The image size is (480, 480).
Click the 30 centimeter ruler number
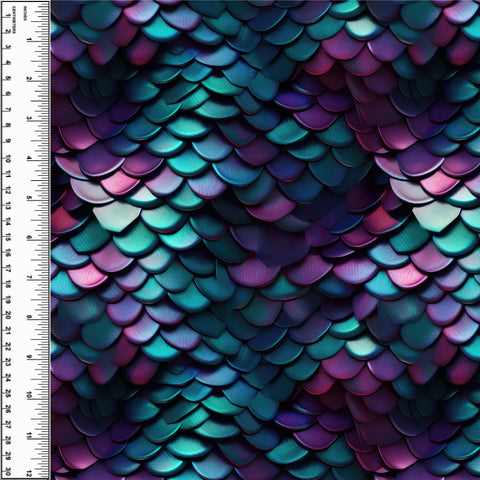(8, 472)
